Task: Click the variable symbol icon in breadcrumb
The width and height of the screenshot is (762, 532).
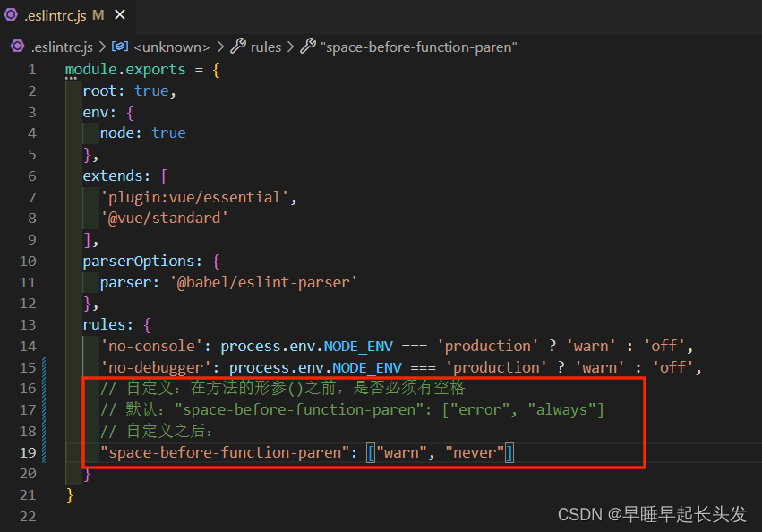Action: [120, 47]
